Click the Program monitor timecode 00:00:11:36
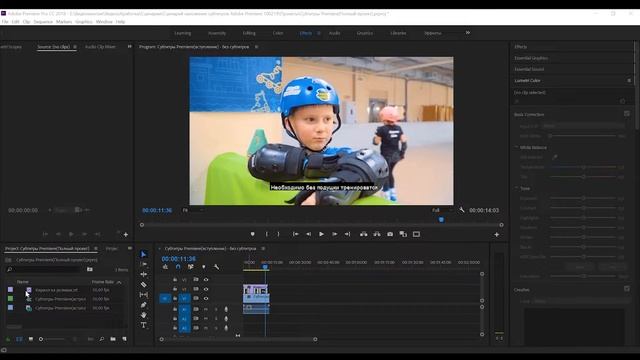Viewport: 640px width, 360px height. click(x=157, y=210)
